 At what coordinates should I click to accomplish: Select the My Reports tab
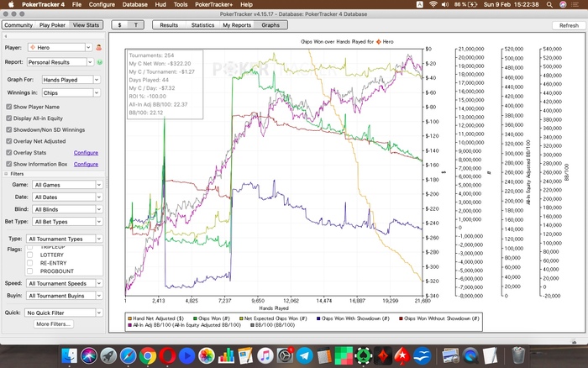[x=237, y=25]
